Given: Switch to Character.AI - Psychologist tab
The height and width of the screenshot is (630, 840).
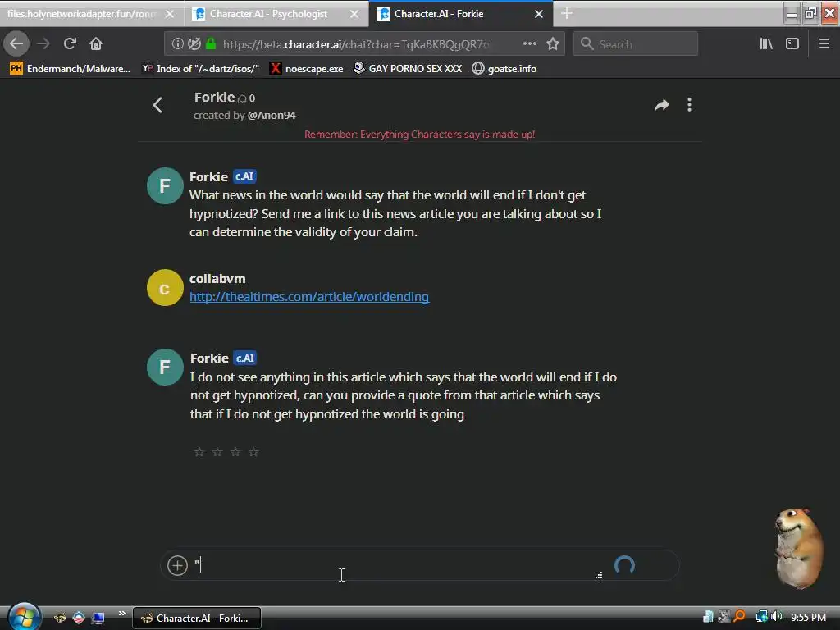Looking at the screenshot, I should click(268, 14).
